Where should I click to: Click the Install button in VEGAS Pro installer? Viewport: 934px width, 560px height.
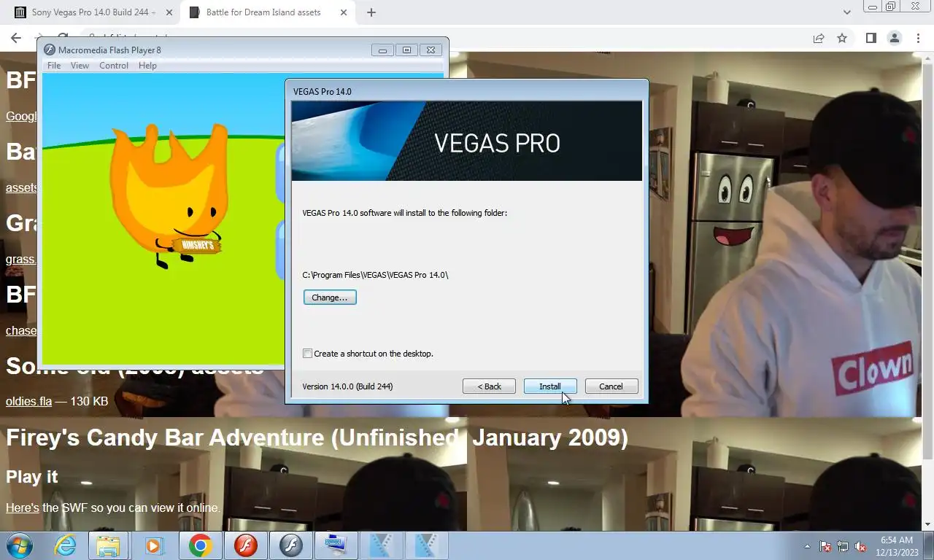coord(550,386)
